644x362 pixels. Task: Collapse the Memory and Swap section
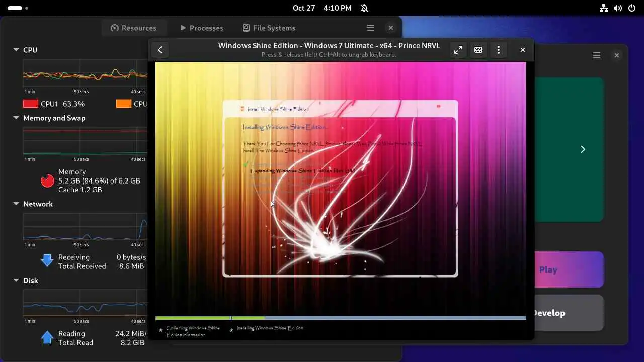click(16, 118)
